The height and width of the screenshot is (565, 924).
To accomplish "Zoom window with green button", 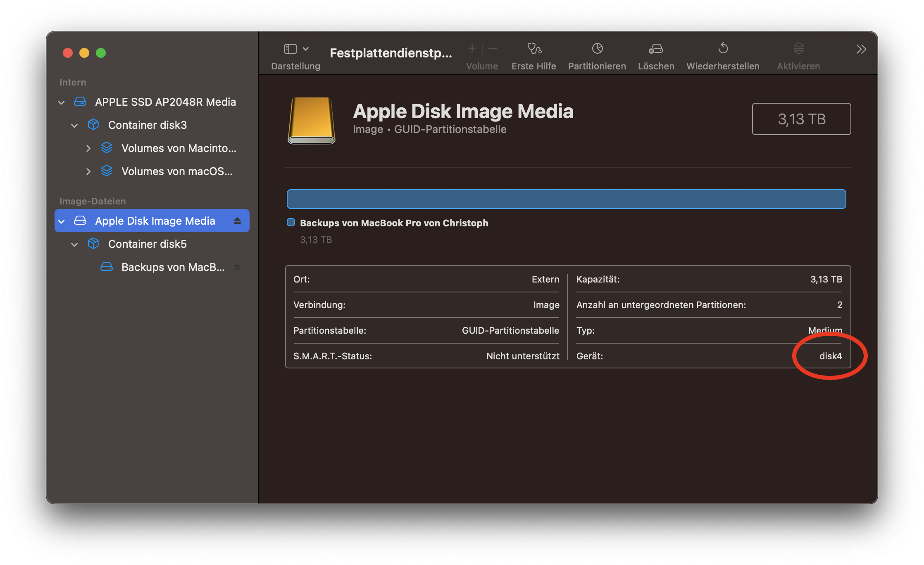I will 101,53.
